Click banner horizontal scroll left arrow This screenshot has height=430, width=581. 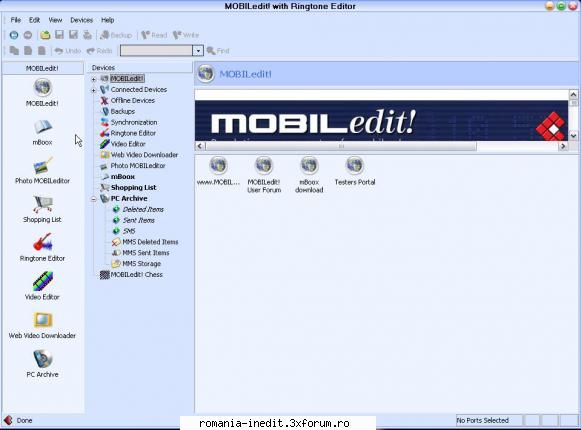click(x=200, y=146)
